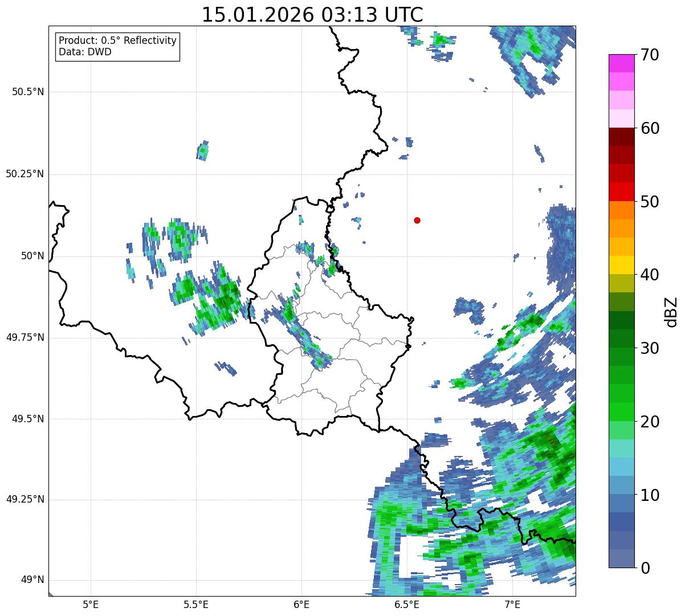Click the 'Product: 0.5° Reflectivity' label

pos(117,40)
